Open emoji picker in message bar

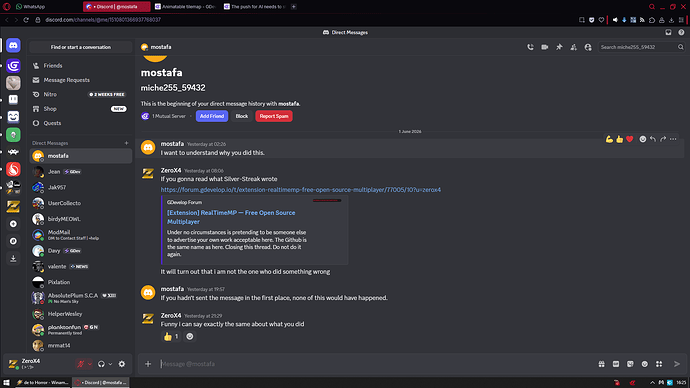645,364
